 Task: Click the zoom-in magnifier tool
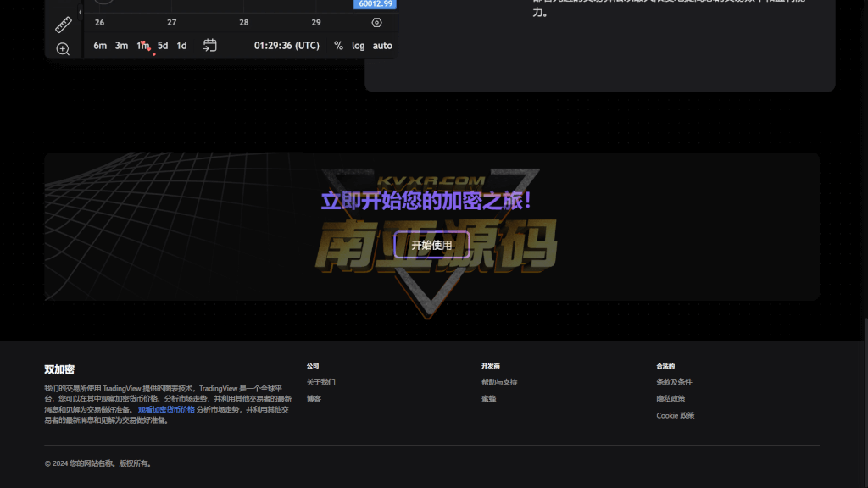[63, 48]
